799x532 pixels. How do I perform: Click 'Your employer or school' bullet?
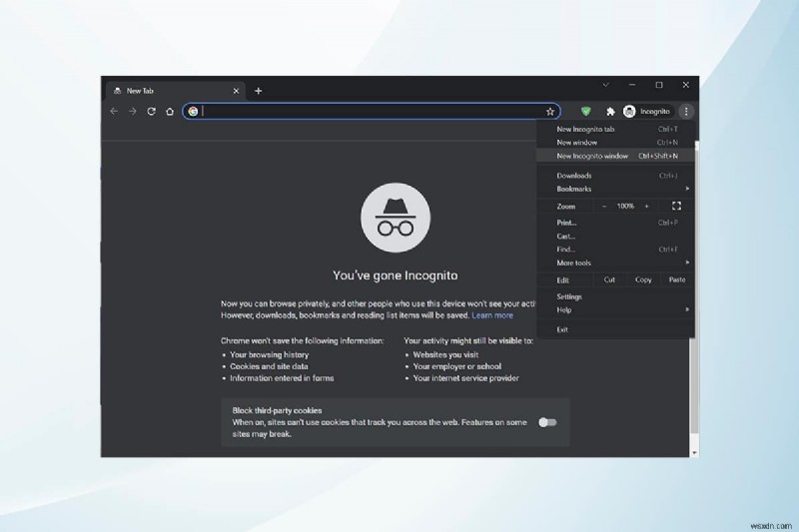(456, 366)
